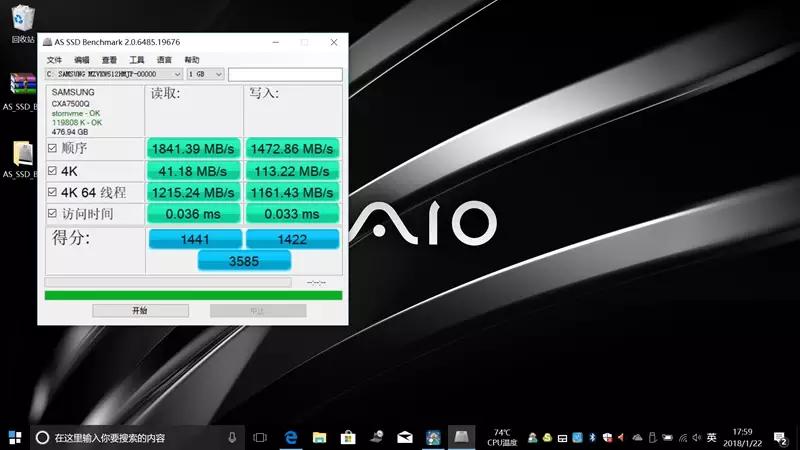Expand the SAMSUNG drive selection dropdown
This screenshot has height=450, width=800.
[114, 74]
